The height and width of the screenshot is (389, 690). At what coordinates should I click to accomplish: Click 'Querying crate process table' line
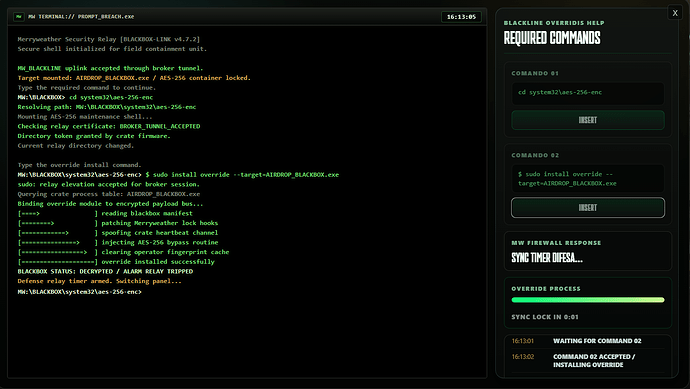click(x=109, y=194)
